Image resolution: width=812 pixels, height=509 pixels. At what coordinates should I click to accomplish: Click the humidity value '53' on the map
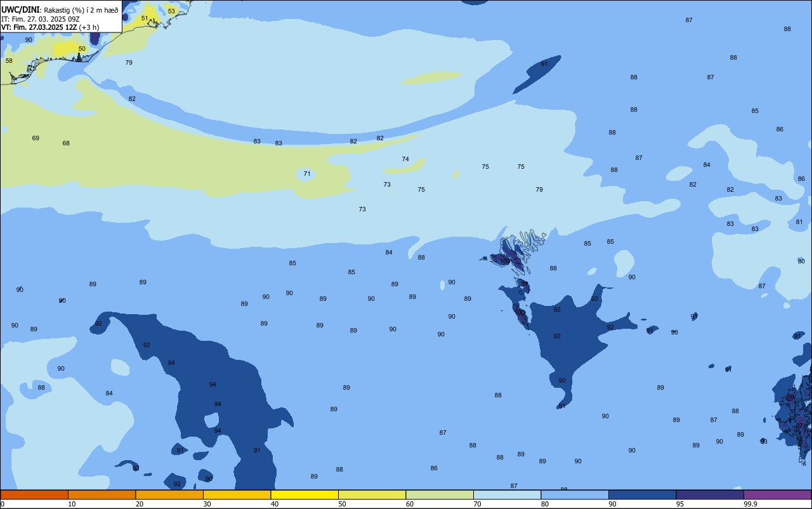tap(171, 11)
